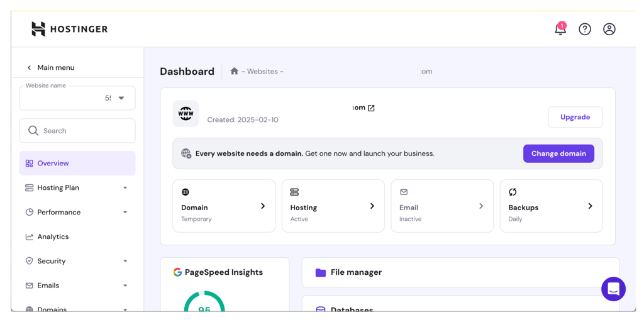644x322 pixels.
Task: Click the Domain card globe icon
Action: click(x=186, y=192)
